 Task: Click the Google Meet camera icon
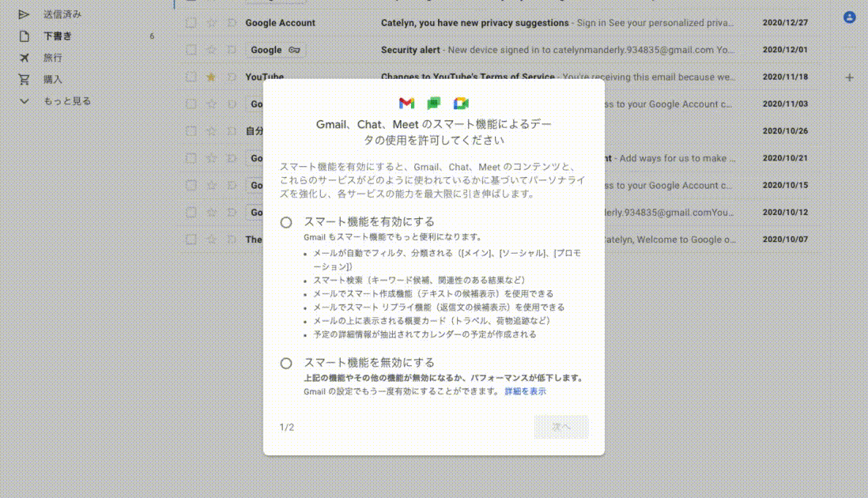pyautogui.click(x=461, y=103)
